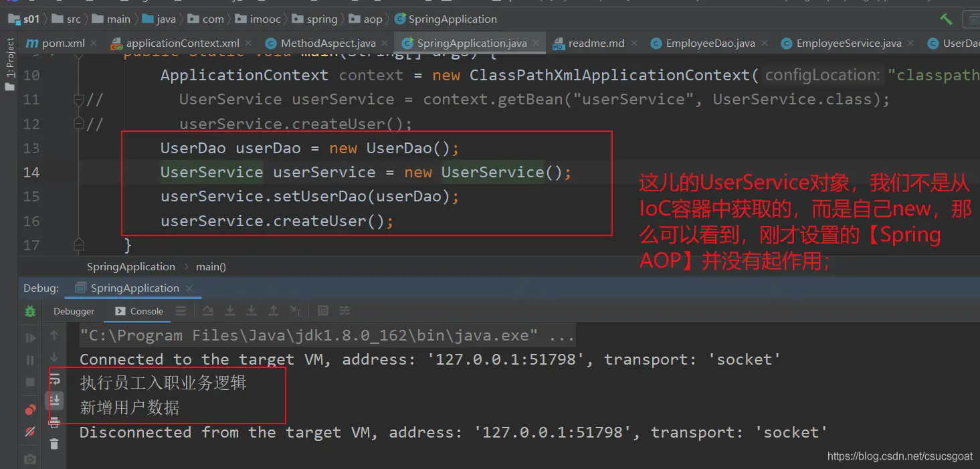Close the SpringApplication debug session tab
This screenshot has width=980, height=469.
[x=189, y=288]
